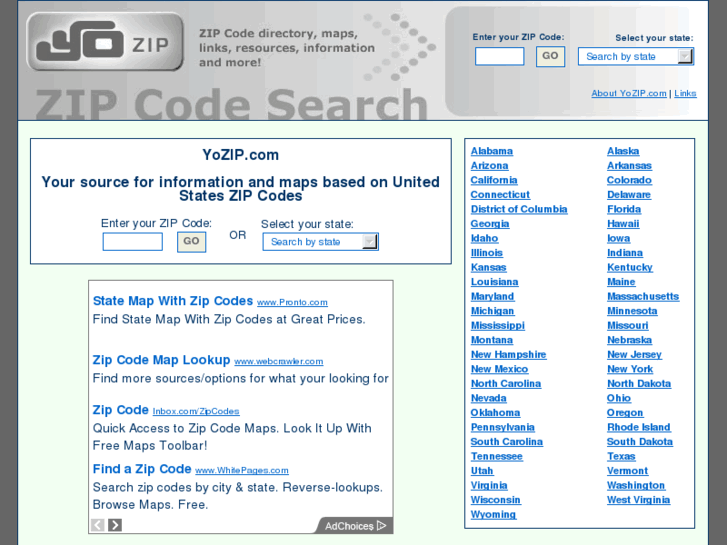The image size is (727, 545).
Task: Visit the www.webcrawler.com ad link
Action: [279, 361]
